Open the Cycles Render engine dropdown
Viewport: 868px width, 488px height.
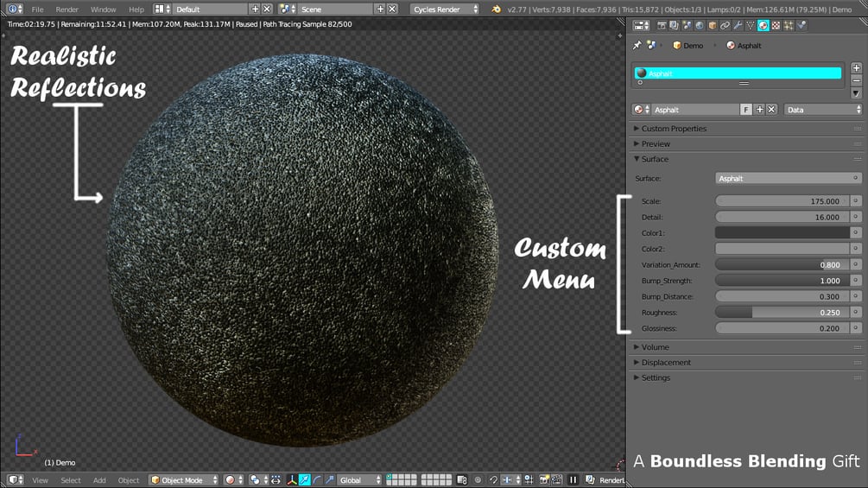pyautogui.click(x=445, y=10)
